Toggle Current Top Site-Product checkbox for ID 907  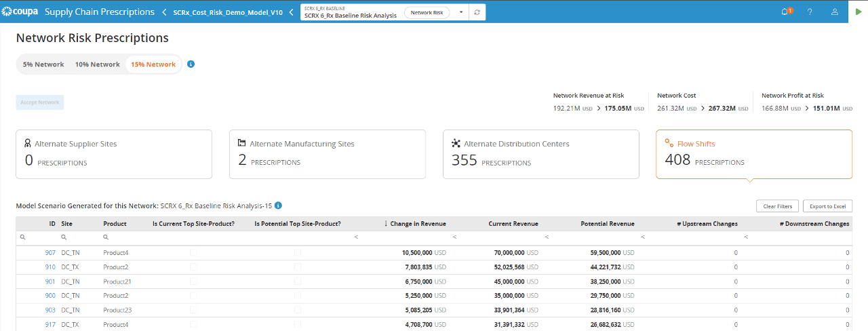tap(194, 252)
